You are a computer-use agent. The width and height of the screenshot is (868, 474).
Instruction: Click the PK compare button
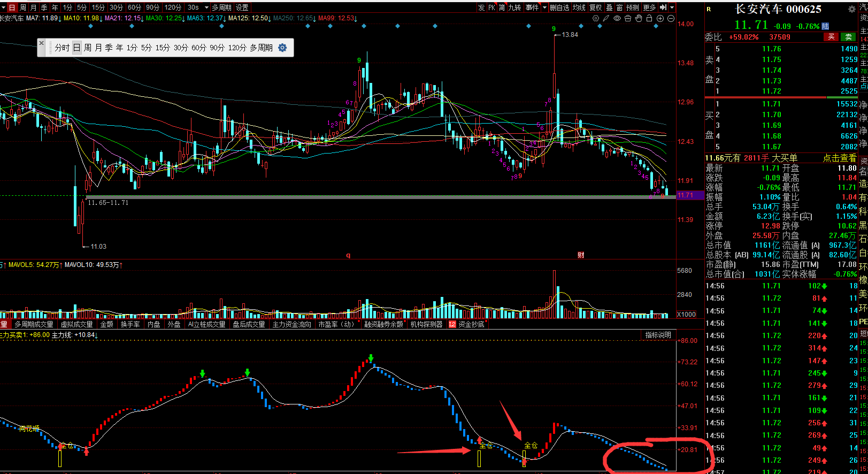point(491,7)
